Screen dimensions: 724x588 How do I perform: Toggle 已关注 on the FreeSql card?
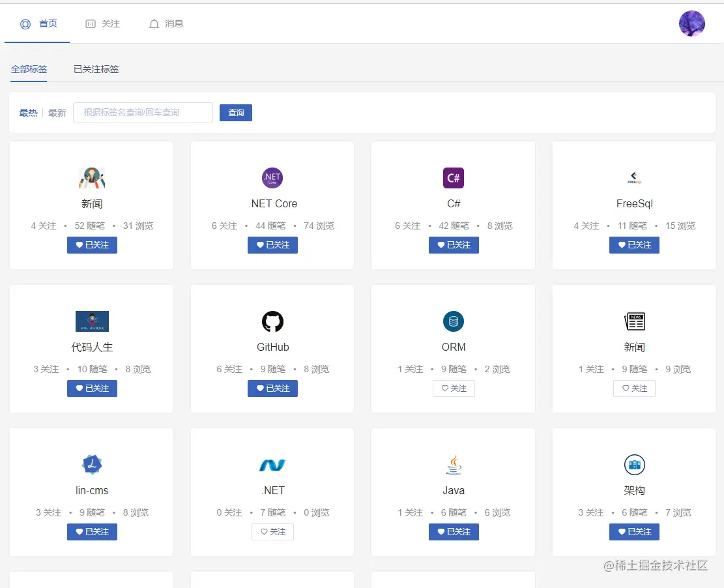pos(635,245)
